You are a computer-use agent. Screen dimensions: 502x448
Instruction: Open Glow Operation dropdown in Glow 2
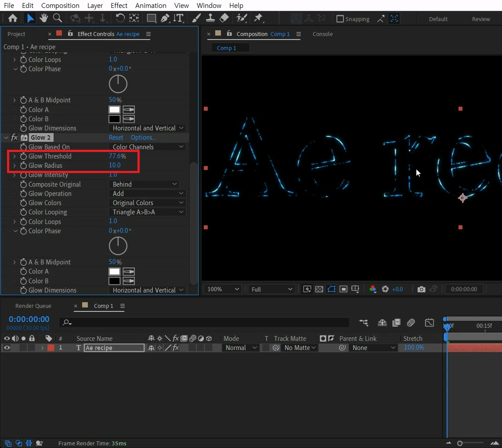(148, 193)
